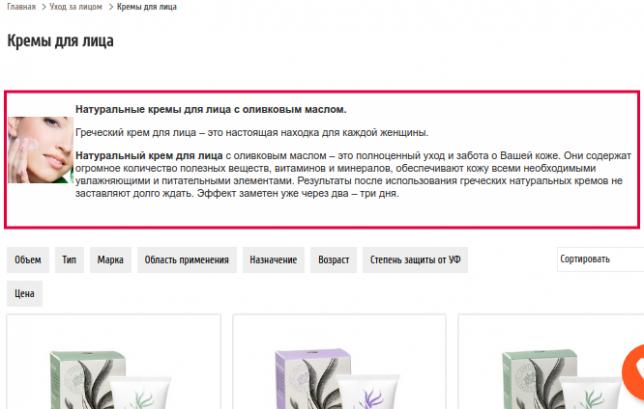Open Степень защиты от УФ filter
This screenshot has height=409, width=644.
point(415,260)
